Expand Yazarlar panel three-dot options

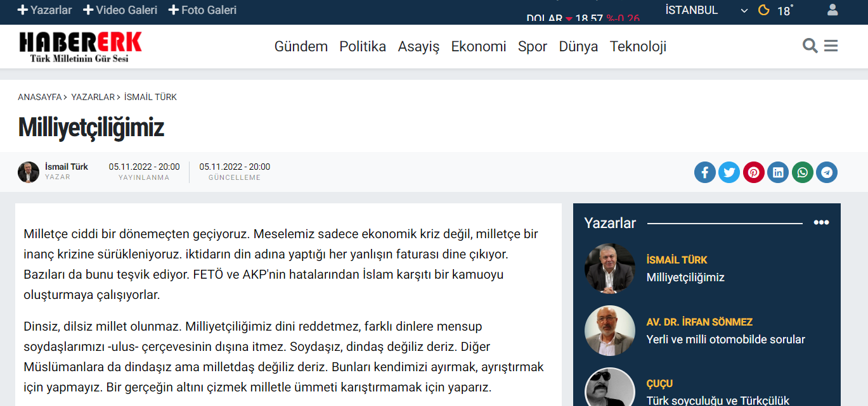821,223
